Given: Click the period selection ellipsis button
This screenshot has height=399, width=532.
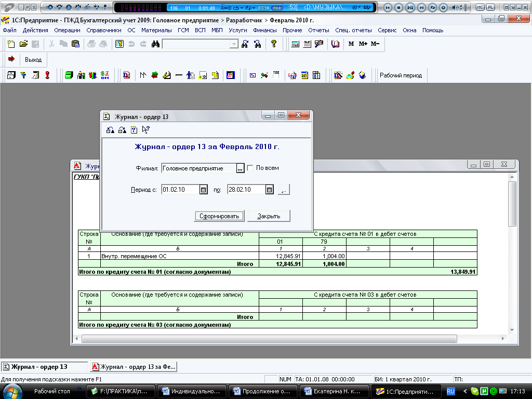Looking at the screenshot, I should pos(284,190).
